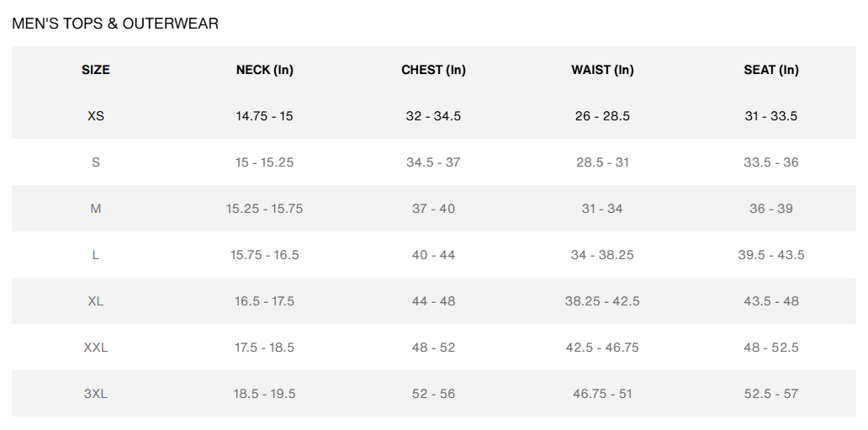
Task: Click the XXL size row label
Action: click(96, 348)
